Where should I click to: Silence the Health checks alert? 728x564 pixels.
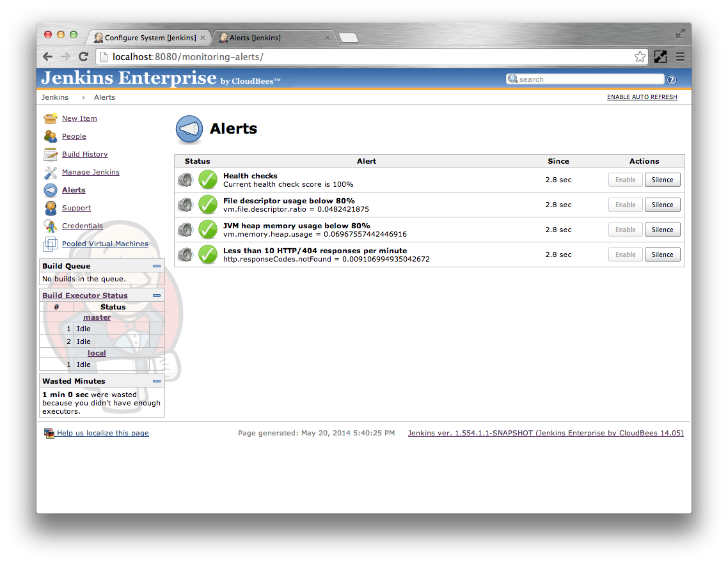click(662, 180)
